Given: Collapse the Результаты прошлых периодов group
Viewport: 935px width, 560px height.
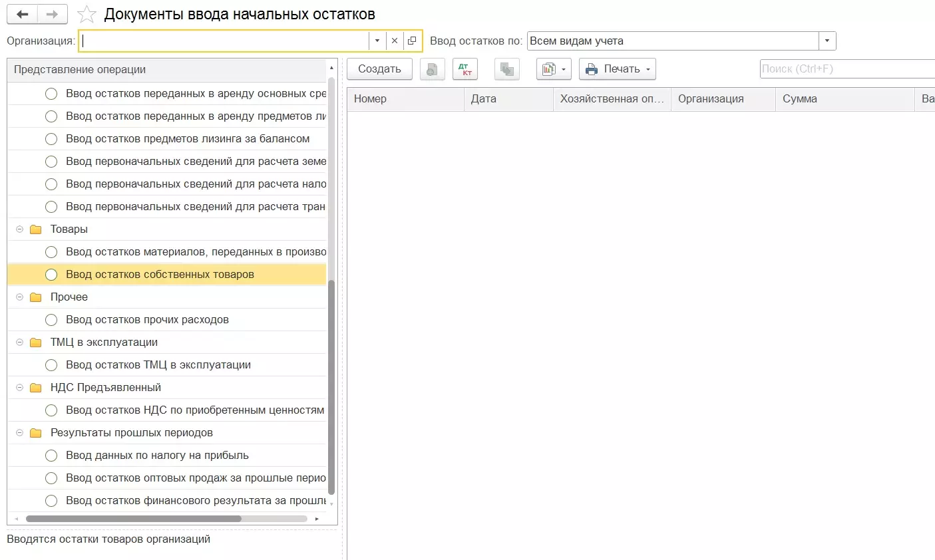Looking at the screenshot, I should [19, 433].
